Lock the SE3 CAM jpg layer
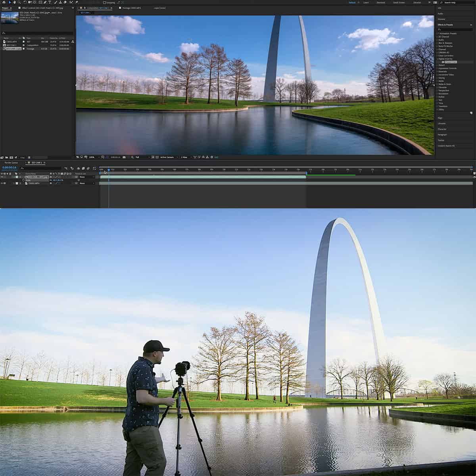 [x=10, y=177]
